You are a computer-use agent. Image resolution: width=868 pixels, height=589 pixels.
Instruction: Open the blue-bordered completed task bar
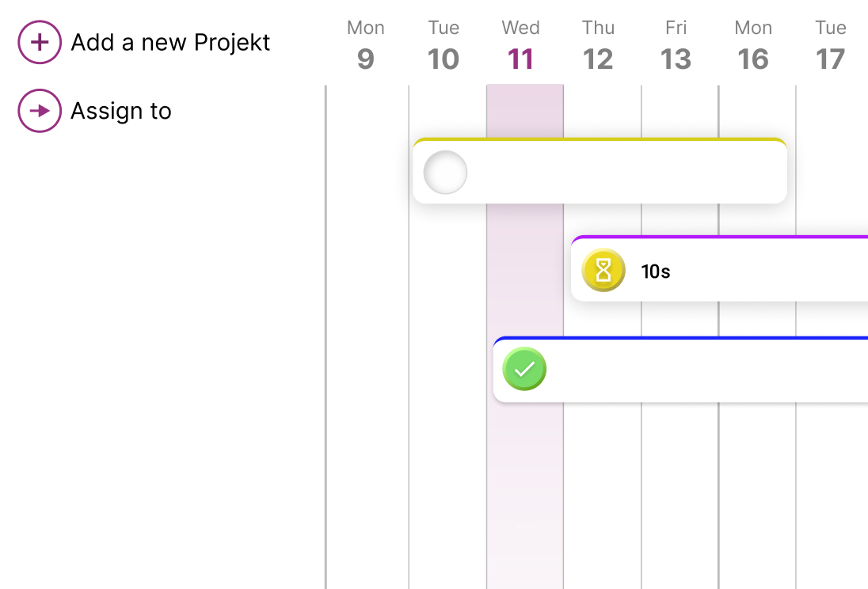coord(697,370)
